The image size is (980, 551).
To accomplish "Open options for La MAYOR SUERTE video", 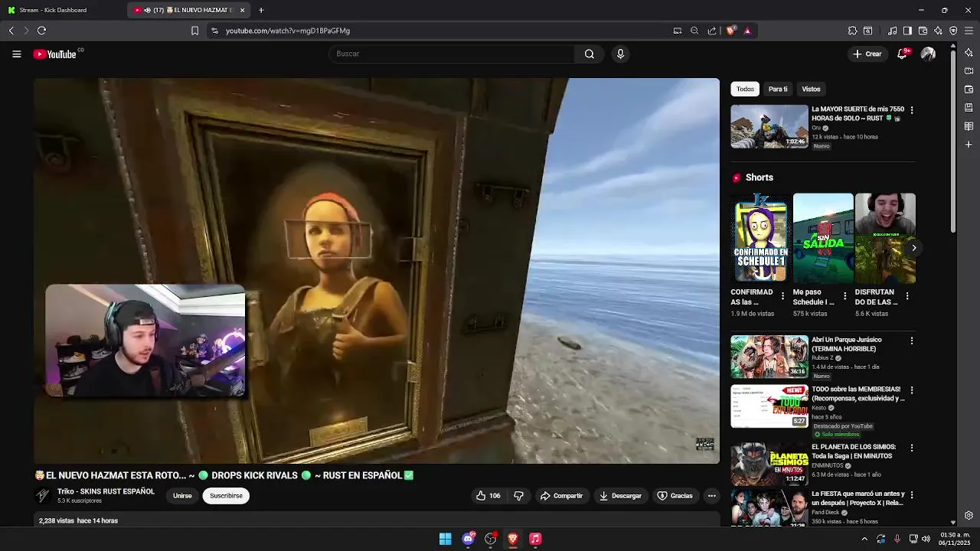I will point(911,110).
